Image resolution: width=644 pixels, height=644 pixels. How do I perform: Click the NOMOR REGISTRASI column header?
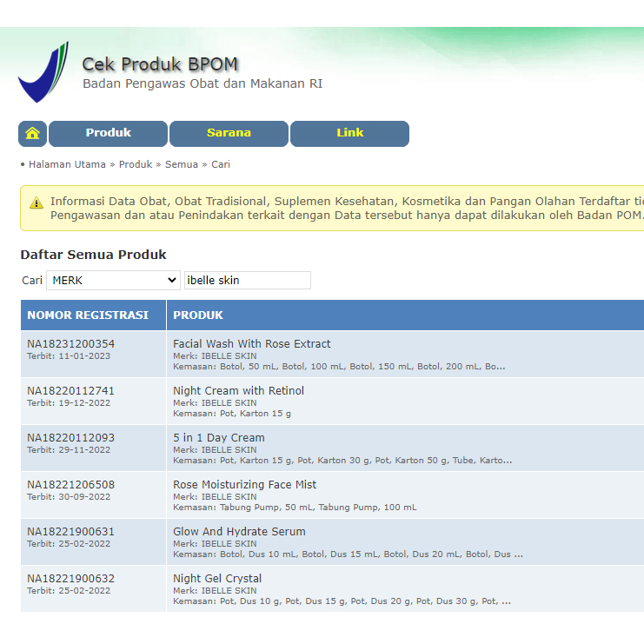pos(93,315)
